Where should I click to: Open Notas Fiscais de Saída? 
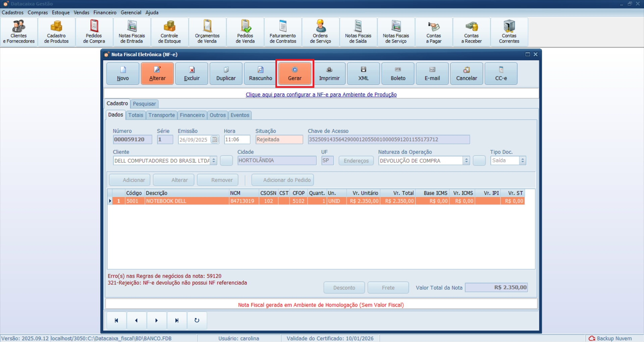click(x=358, y=32)
